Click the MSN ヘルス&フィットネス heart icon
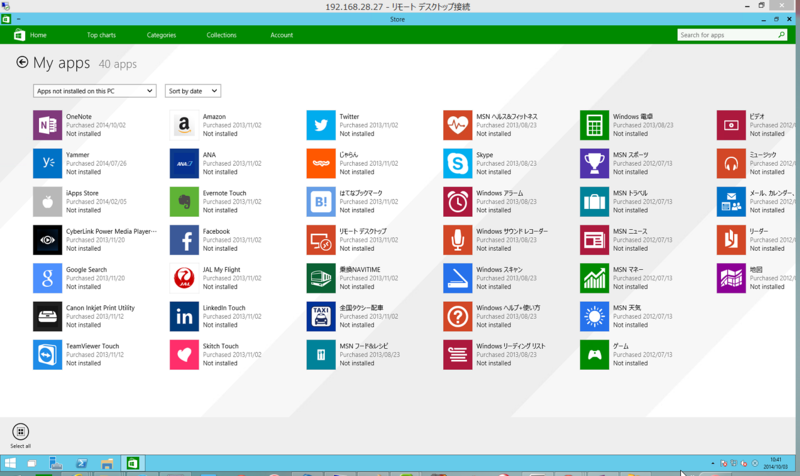The width and height of the screenshot is (800, 476). click(x=458, y=125)
